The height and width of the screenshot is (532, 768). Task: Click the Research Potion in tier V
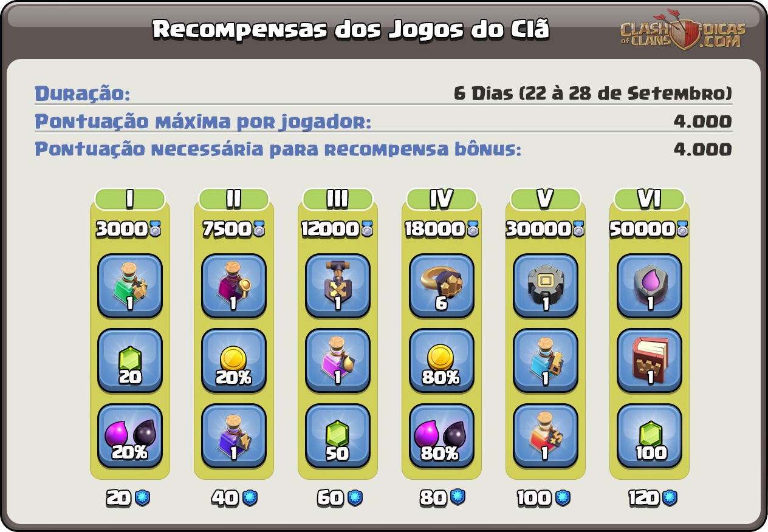click(546, 361)
